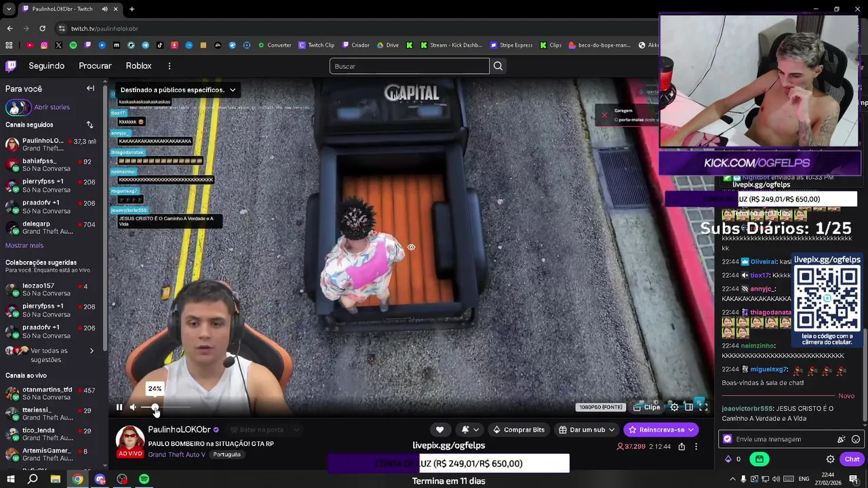Show hidden system tray icons
The height and width of the screenshot is (488, 868).
click(x=732, y=479)
